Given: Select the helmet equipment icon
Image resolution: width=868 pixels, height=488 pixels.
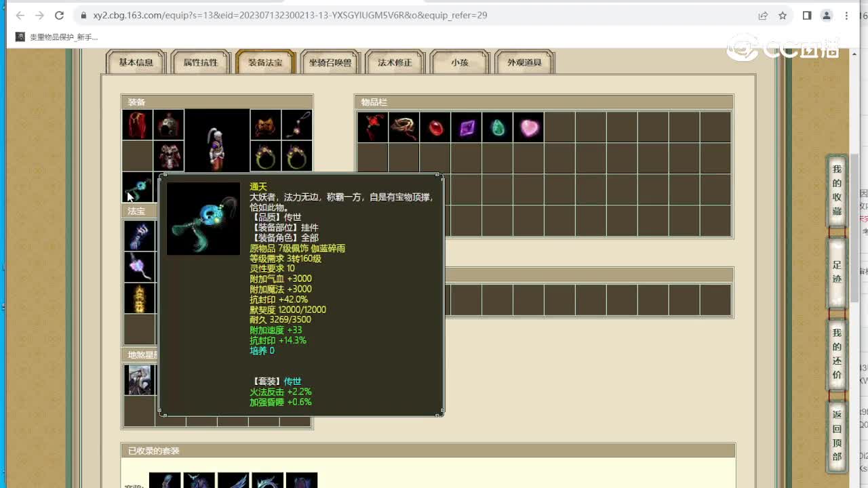Looking at the screenshot, I should click(168, 125).
